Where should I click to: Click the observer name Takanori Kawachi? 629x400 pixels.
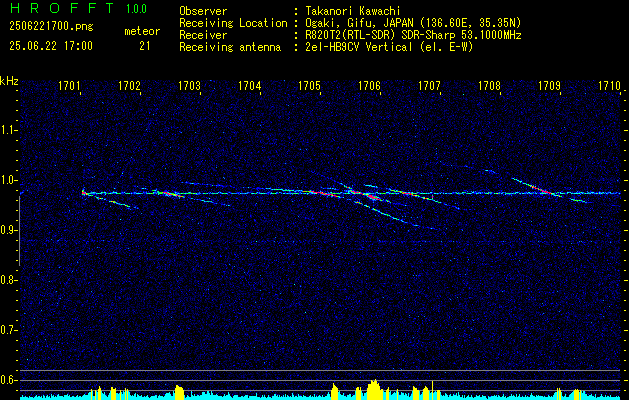(353, 11)
